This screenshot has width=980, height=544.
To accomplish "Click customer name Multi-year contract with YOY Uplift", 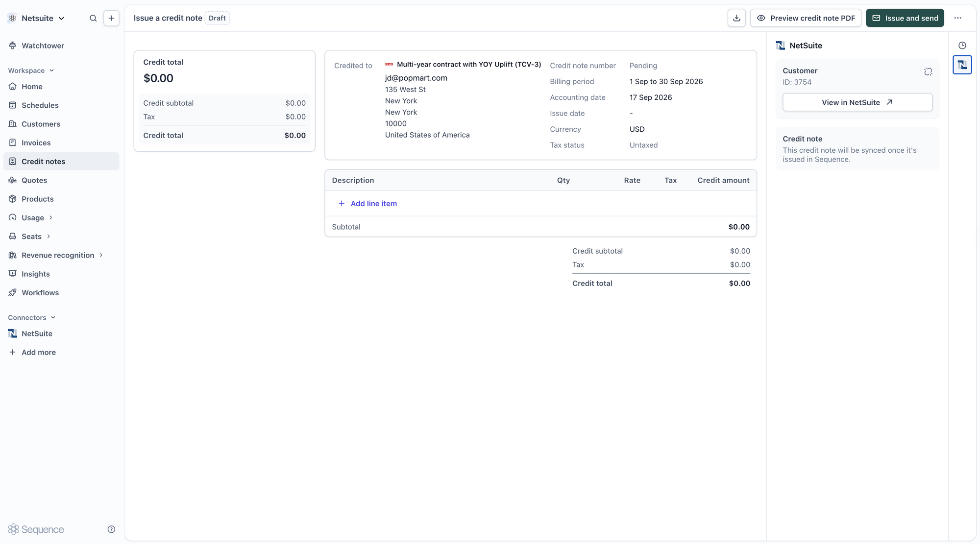I will (x=469, y=65).
